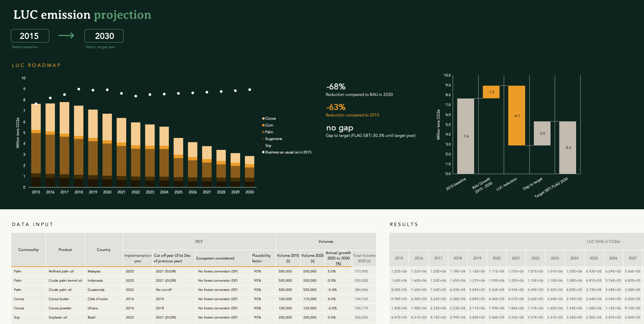Click the Corn legend marker icon
This screenshot has height=324, width=644.
(263, 125)
